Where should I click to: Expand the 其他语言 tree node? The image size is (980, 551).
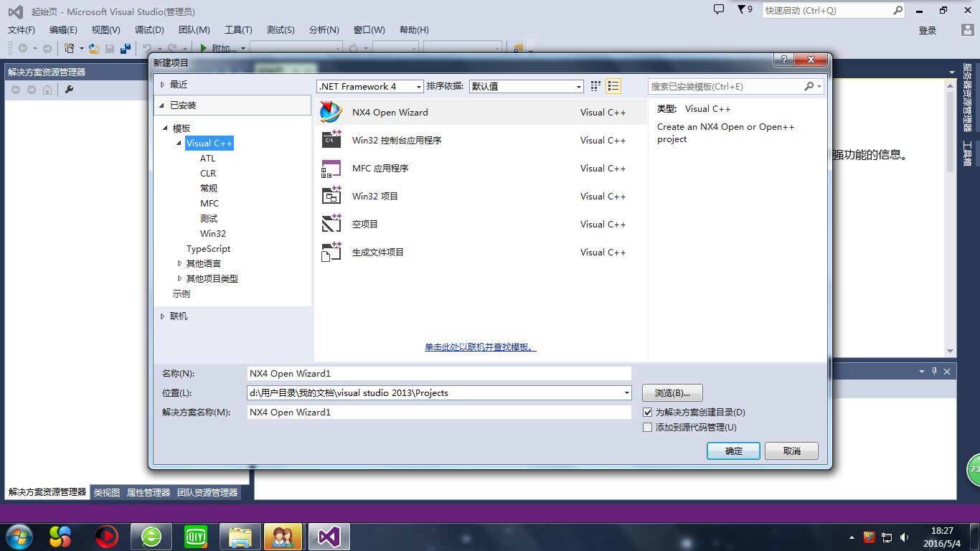pyautogui.click(x=180, y=263)
